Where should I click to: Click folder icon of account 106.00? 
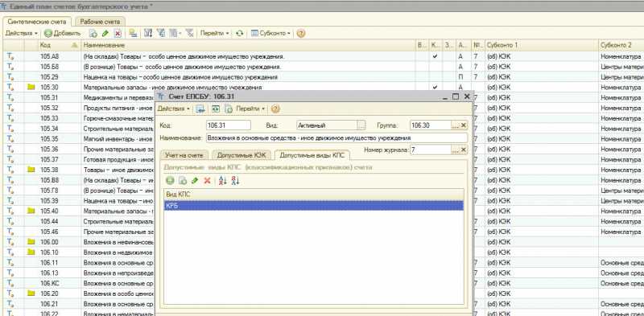(x=31, y=242)
